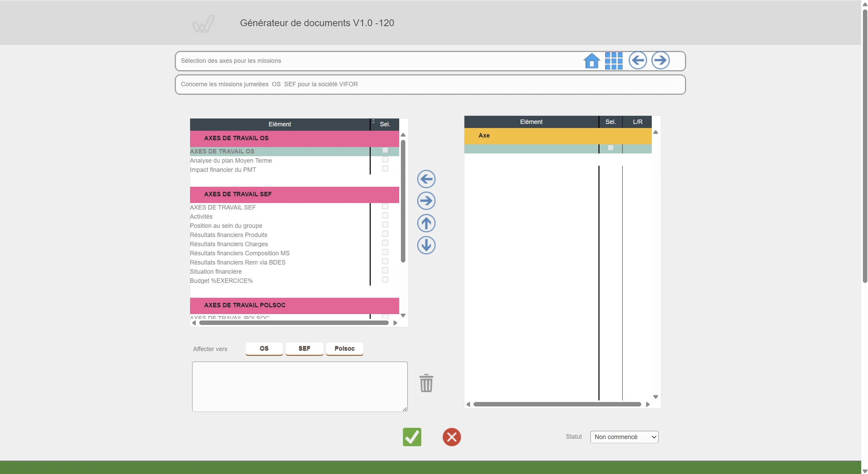Click the trash bin delete icon

[x=426, y=383]
